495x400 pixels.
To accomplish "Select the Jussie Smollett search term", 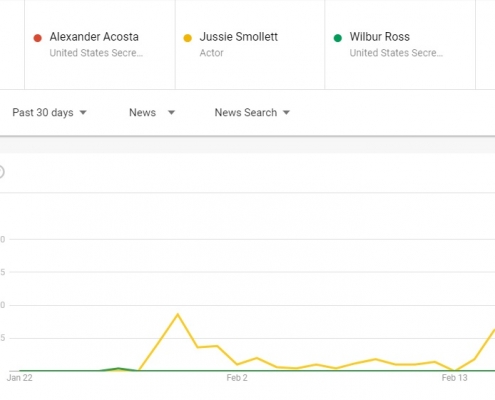I will tap(239, 37).
